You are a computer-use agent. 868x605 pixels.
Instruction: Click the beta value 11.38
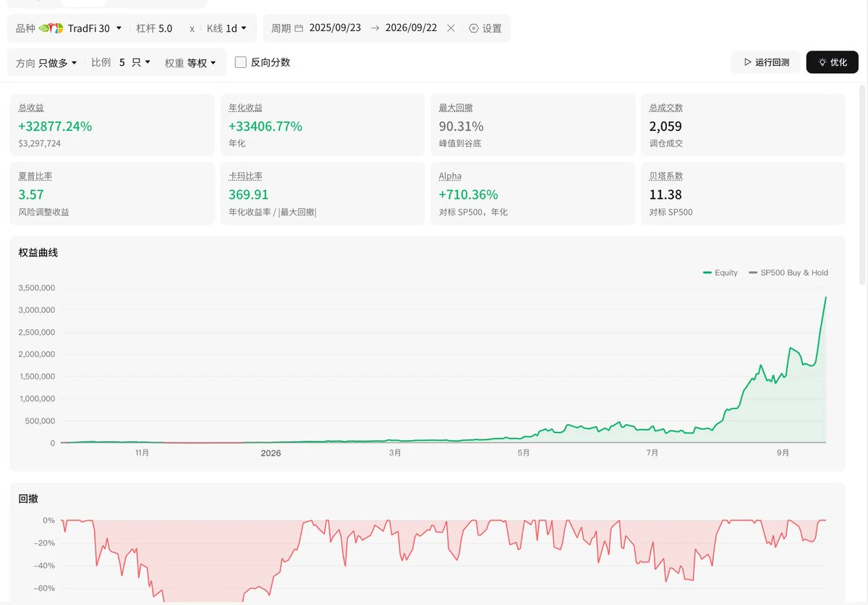[665, 194]
